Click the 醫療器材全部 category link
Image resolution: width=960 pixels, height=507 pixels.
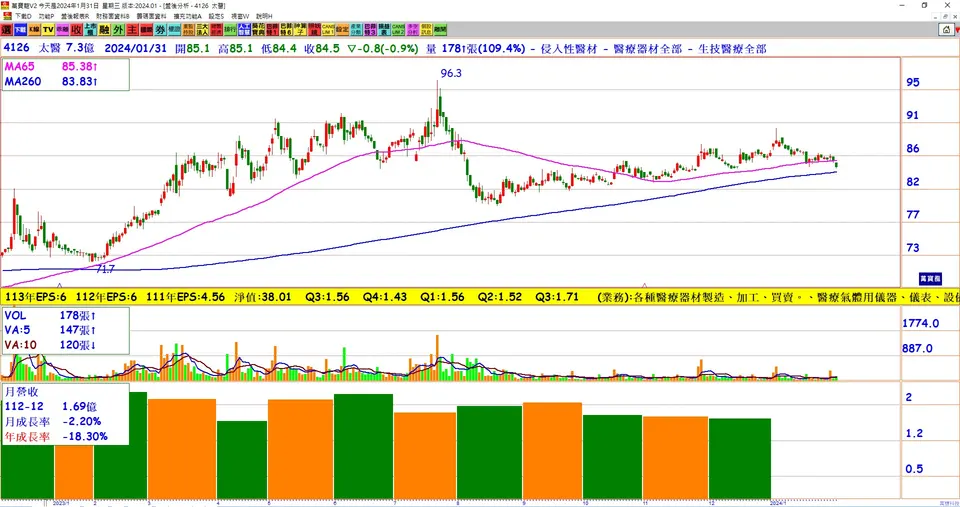pos(647,48)
